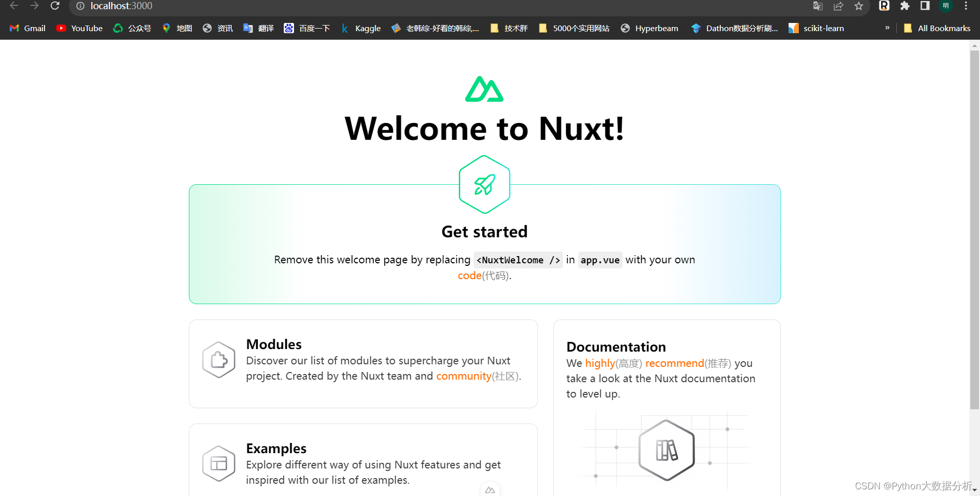Open the Documentation card heading
This screenshot has height=496, width=980.
(x=616, y=347)
